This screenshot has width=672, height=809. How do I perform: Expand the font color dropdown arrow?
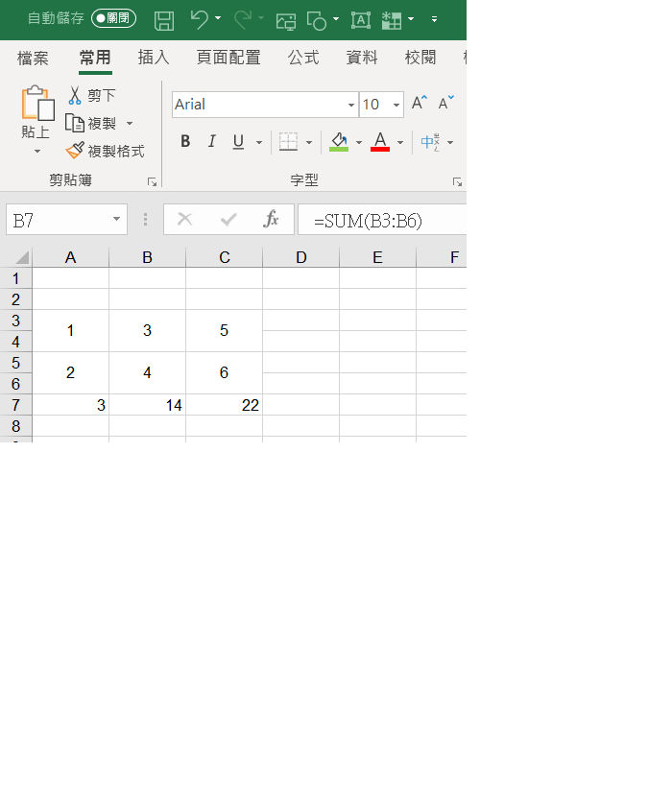[x=400, y=142]
